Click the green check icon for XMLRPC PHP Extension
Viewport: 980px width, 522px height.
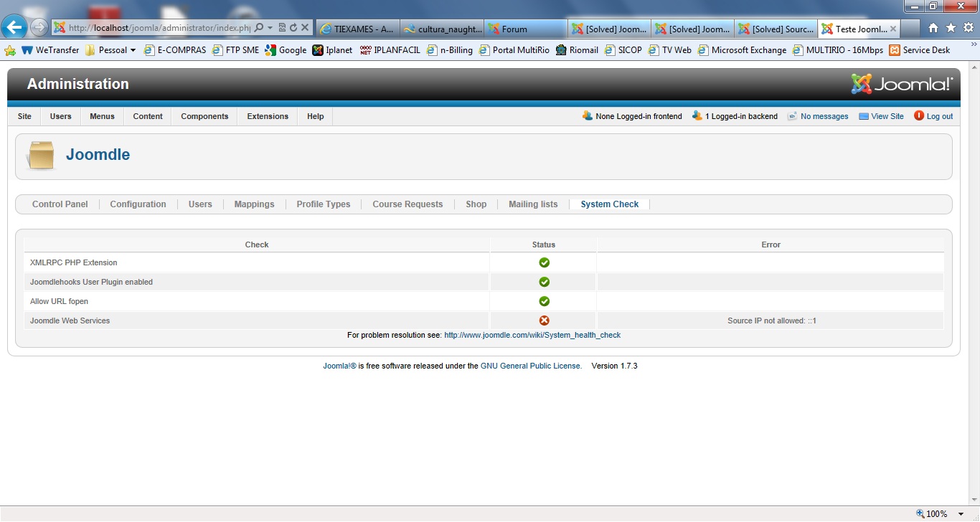click(x=544, y=262)
